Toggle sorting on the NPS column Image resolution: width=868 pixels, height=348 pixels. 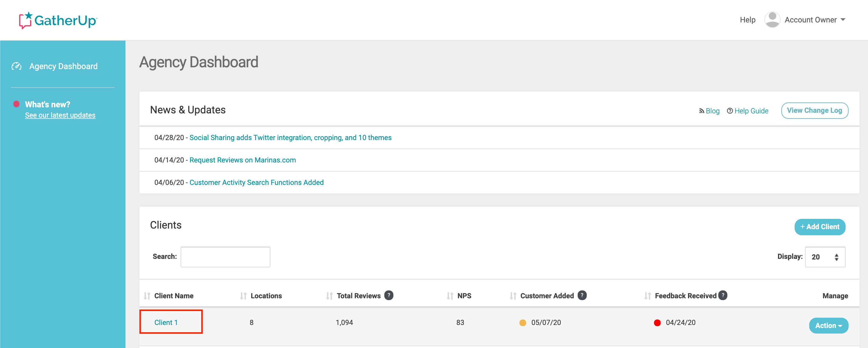(x=449, y=296)
